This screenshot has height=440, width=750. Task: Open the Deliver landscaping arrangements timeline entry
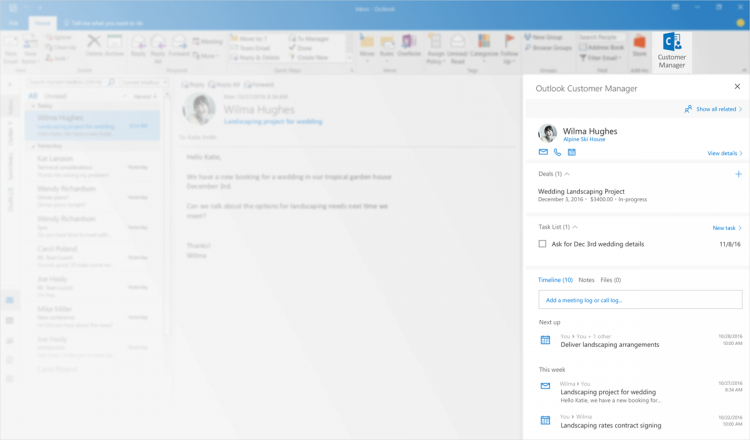click(x=609, y=344)
